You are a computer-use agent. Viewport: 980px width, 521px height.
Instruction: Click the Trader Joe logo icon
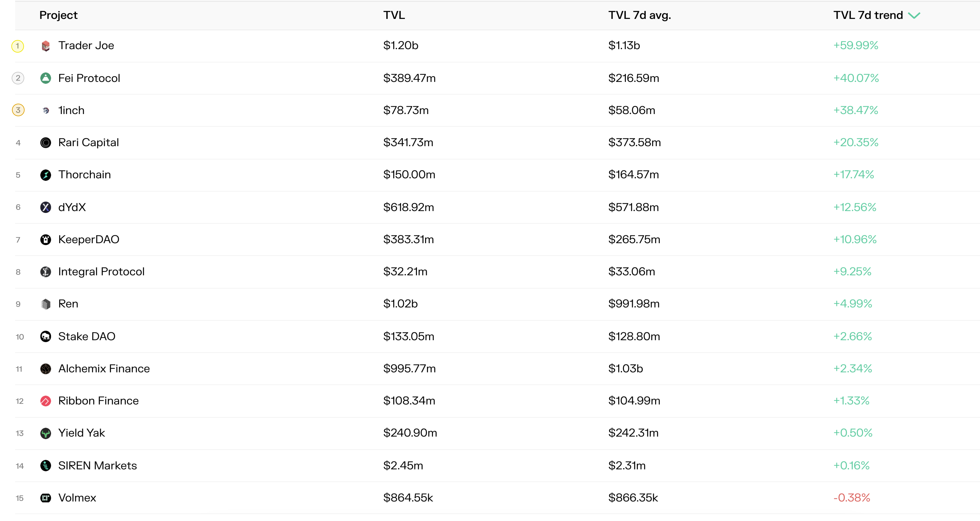pos(46,46)
